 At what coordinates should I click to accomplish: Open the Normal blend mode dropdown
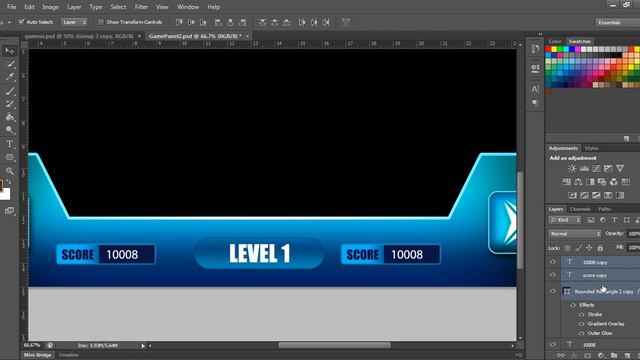[x=575, y=234]
